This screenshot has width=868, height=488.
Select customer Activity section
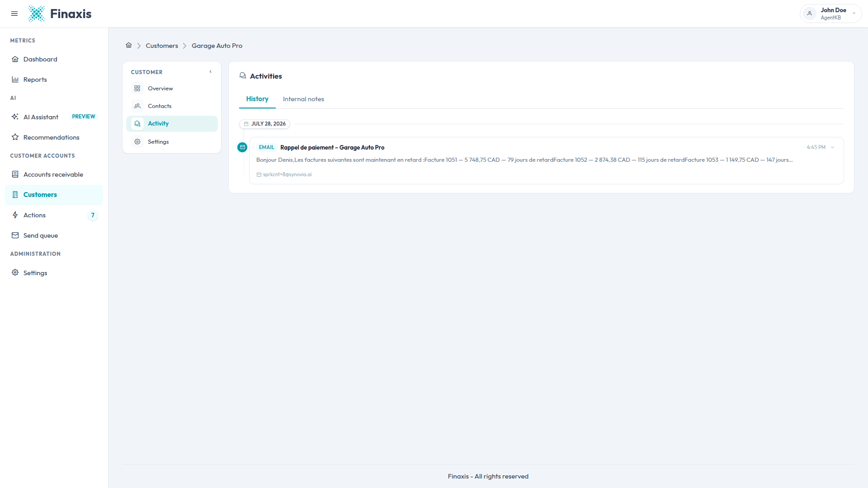tap(172, 124)
